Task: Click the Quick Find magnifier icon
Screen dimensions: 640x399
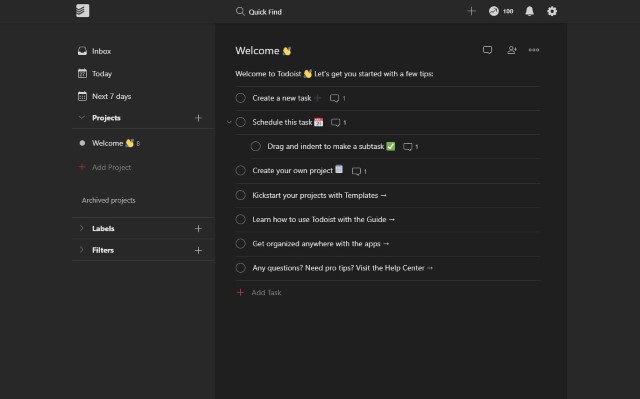Action: (240, 11)
